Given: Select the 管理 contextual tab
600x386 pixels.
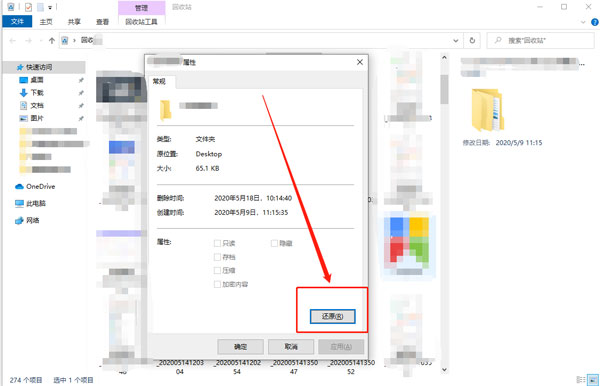Looking at the screenshot, I should [141, 8].
